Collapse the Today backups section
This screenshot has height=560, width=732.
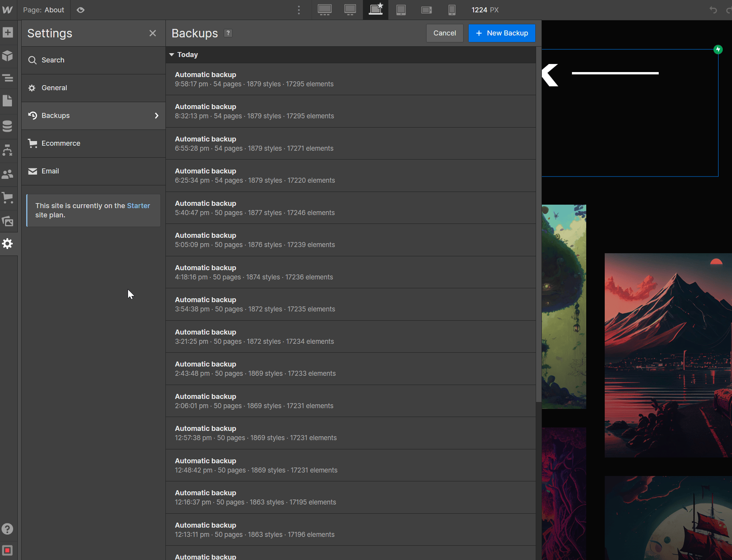click(x=172, y=54)
